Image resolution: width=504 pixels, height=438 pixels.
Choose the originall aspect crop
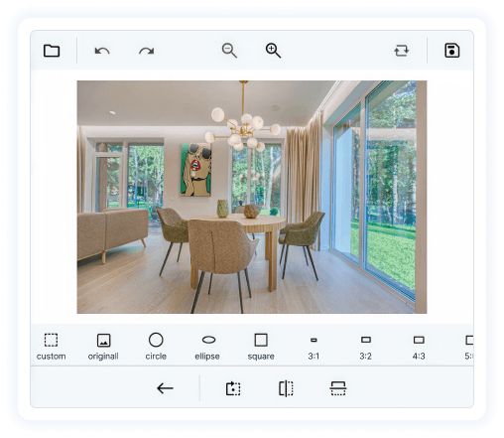tap(103, 347)
